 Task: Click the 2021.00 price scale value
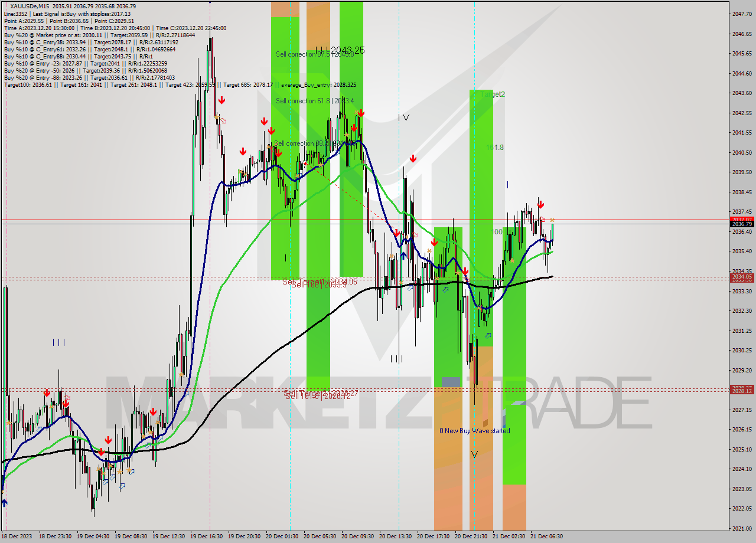742,528
